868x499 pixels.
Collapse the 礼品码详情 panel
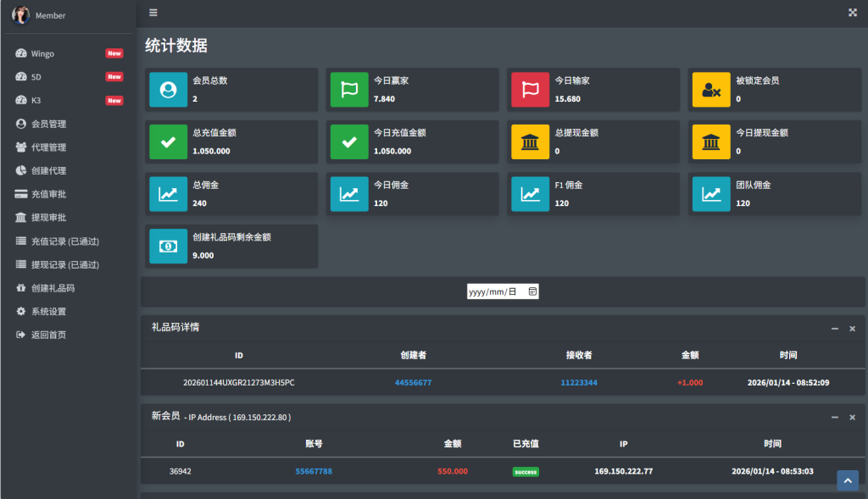point(835,329)
